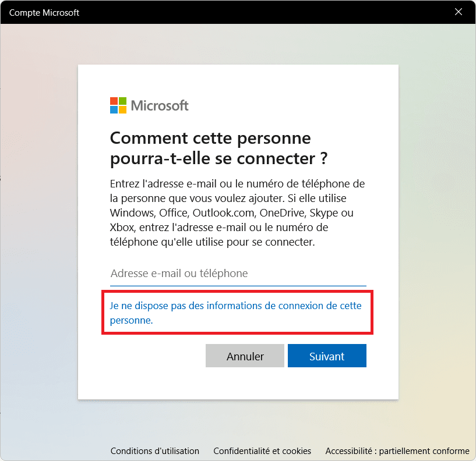Close the Compte Microsoft window

coord(458,12)
